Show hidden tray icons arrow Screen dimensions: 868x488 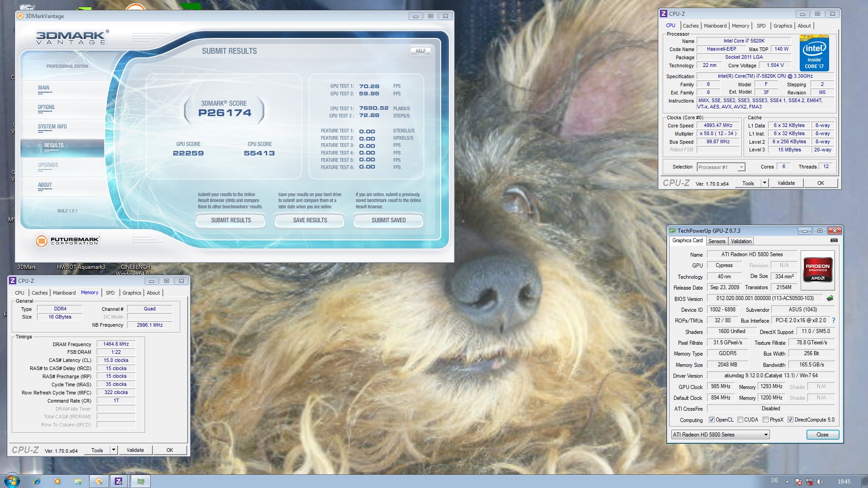787,482
